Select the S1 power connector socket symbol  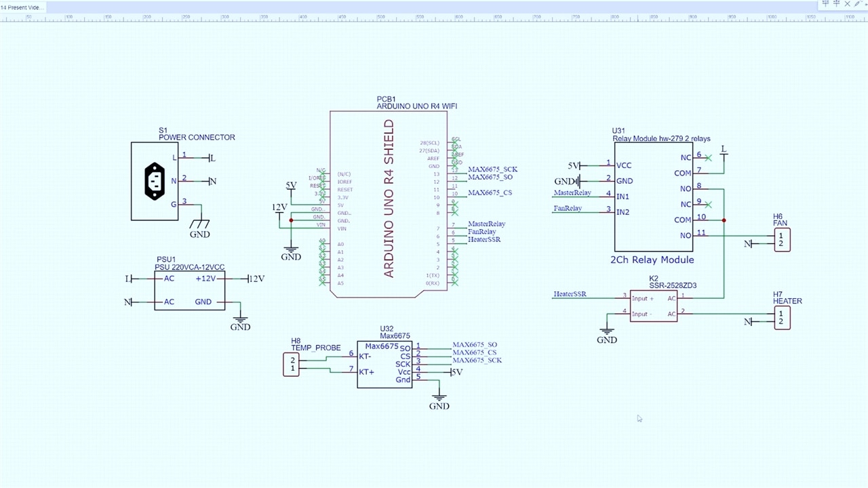point(155,181)
